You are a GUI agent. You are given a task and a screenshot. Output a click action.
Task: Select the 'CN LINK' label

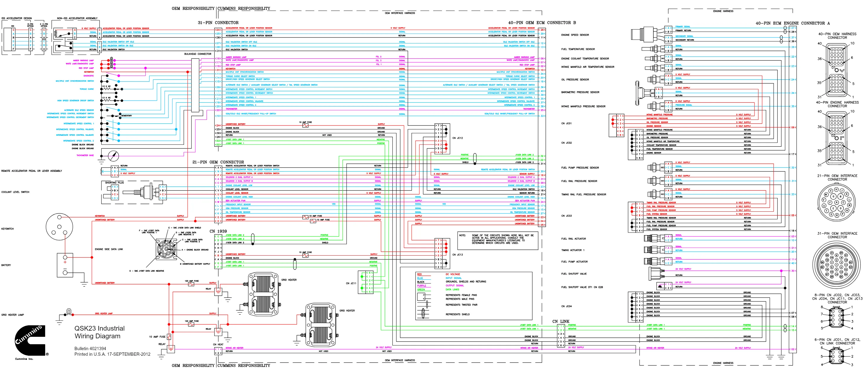pyautogui.click(x=561, y=321)
